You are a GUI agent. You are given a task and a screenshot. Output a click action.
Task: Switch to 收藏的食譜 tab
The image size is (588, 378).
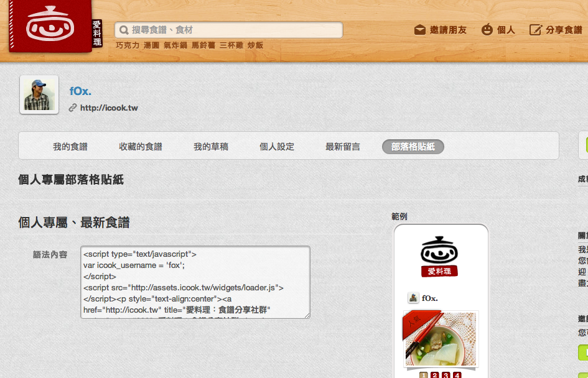point(141,147)
